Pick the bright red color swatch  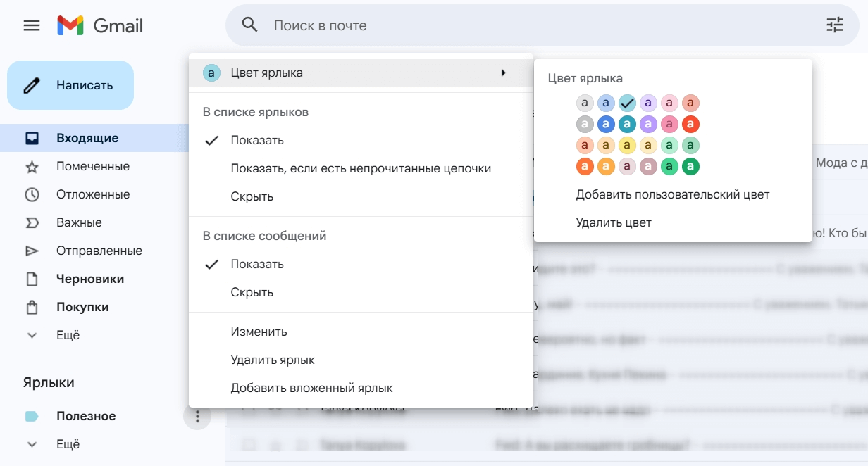click(x=690, y=125)
